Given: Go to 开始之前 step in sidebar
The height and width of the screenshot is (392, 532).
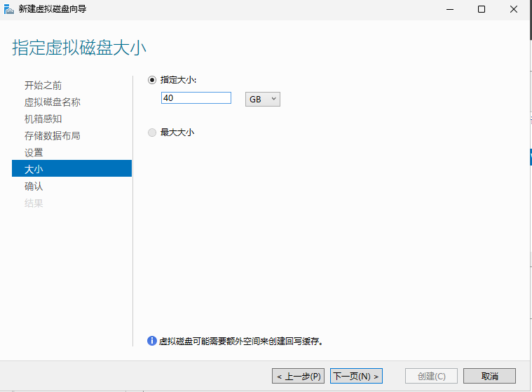Looking at the screenshot, I should pyautogui.click(x=43, y=85).
